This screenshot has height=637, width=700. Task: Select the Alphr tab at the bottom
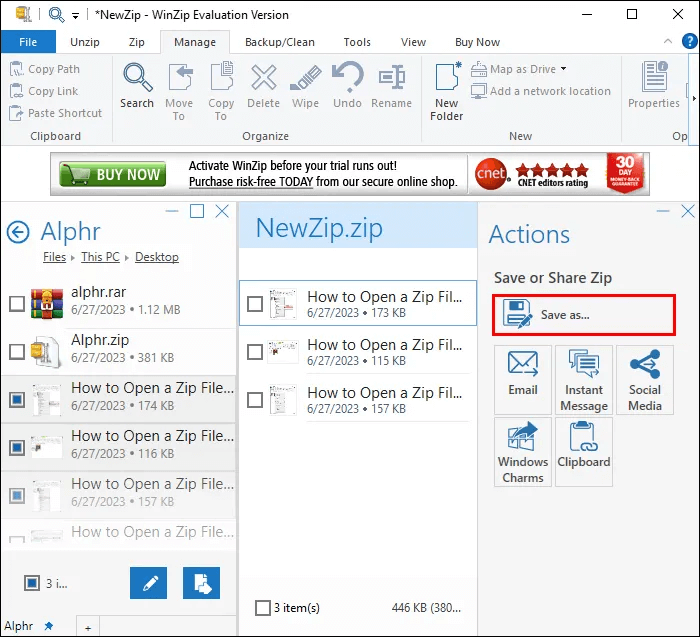[x=19, y=626]
